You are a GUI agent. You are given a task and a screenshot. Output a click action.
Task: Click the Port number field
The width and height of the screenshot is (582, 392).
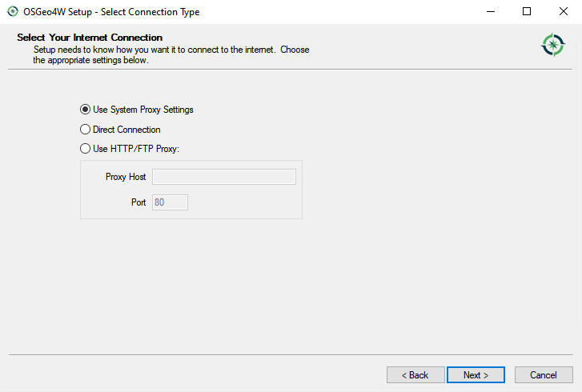pos(170,202)
